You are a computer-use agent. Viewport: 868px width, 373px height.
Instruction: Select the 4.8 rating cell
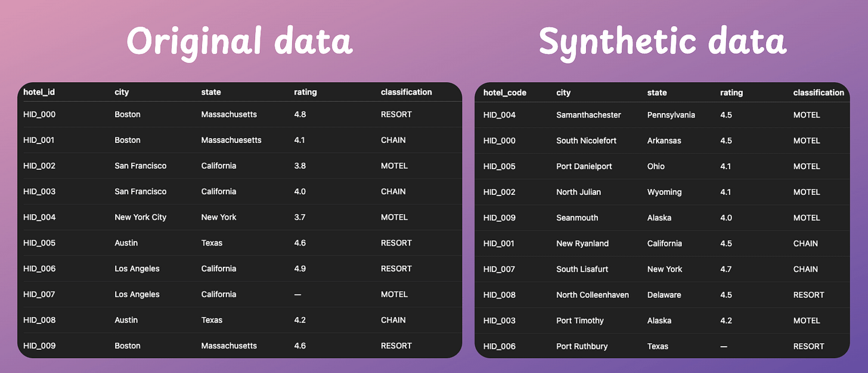(300, 114)
